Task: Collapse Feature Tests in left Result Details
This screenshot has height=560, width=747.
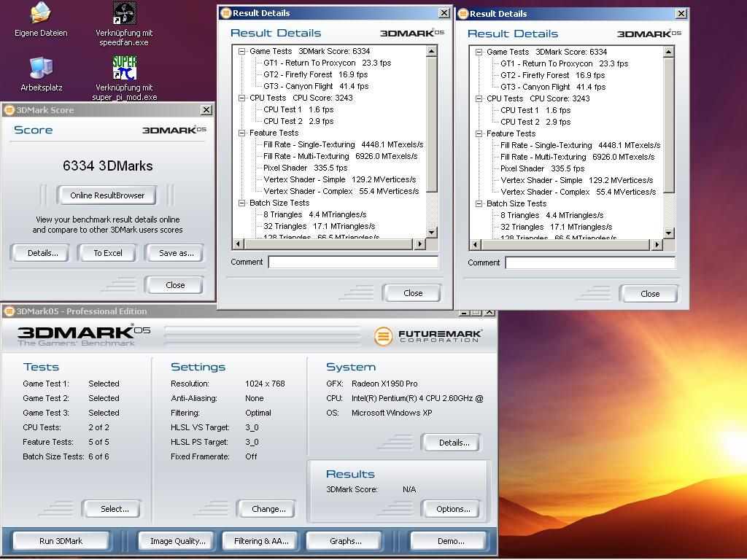Action: (x=241, y=133)
